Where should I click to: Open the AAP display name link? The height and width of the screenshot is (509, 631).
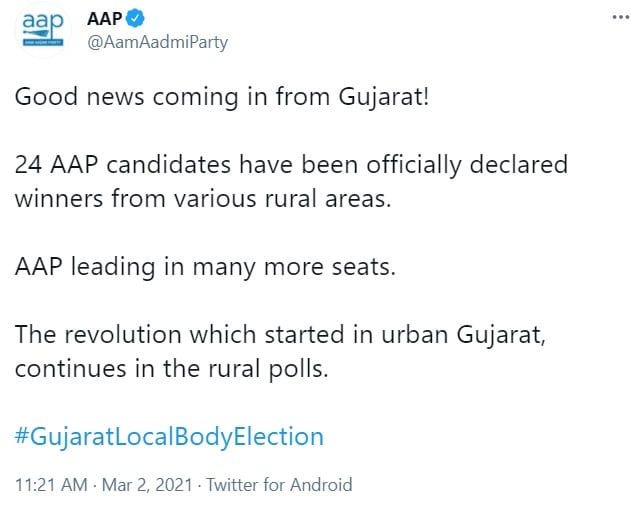click(x=105, y=19)
